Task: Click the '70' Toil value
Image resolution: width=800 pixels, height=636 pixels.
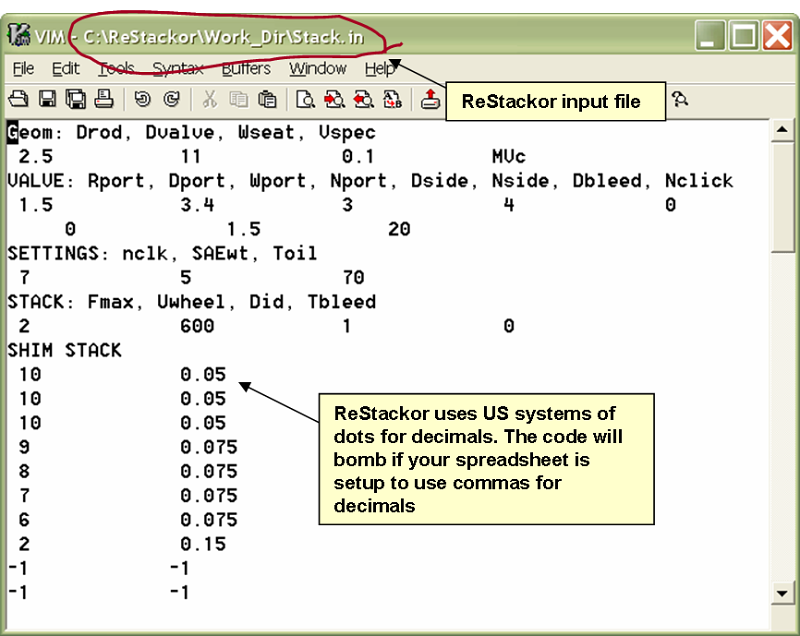Action: click(353, 278)
